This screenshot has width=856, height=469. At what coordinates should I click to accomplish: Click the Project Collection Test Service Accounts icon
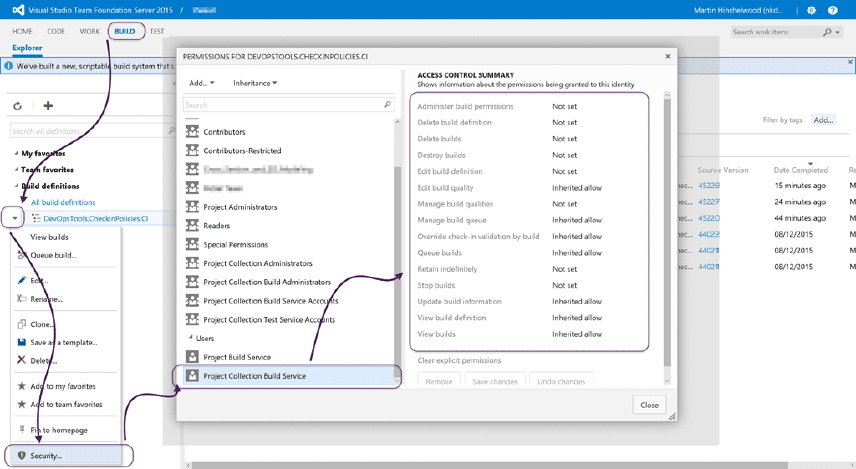[192, 319]
